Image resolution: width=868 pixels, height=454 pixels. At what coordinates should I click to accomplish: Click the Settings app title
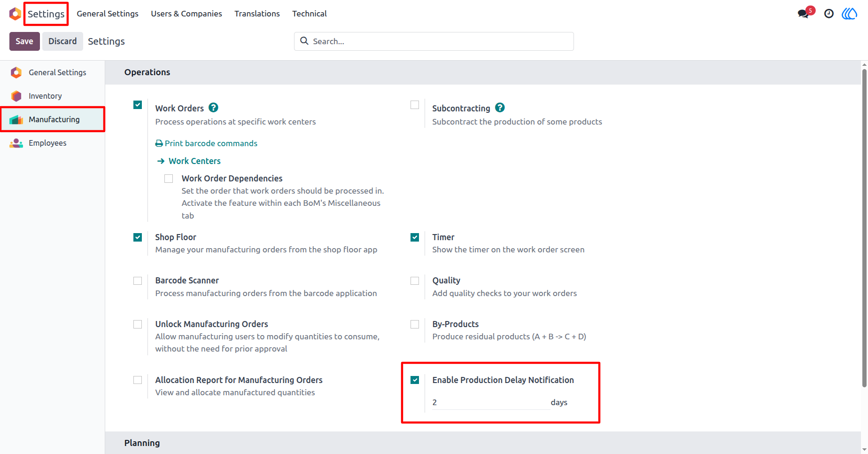(46, 14)
